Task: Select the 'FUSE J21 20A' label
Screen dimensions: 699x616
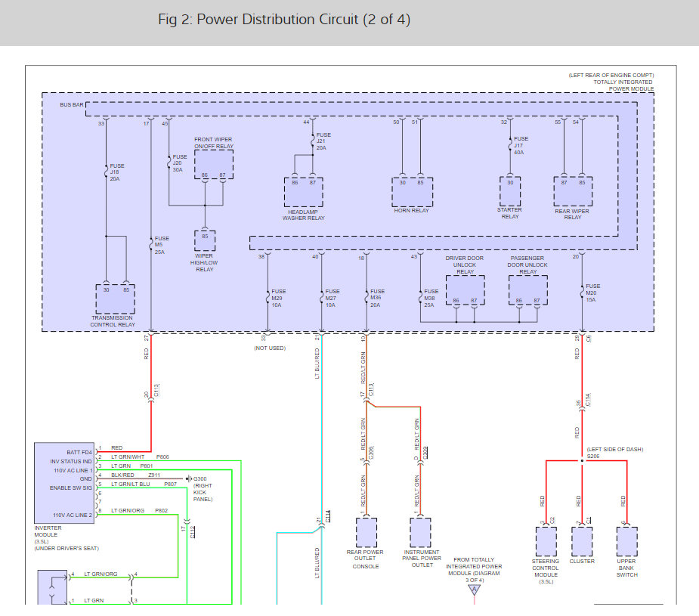Action: [323, 141]
